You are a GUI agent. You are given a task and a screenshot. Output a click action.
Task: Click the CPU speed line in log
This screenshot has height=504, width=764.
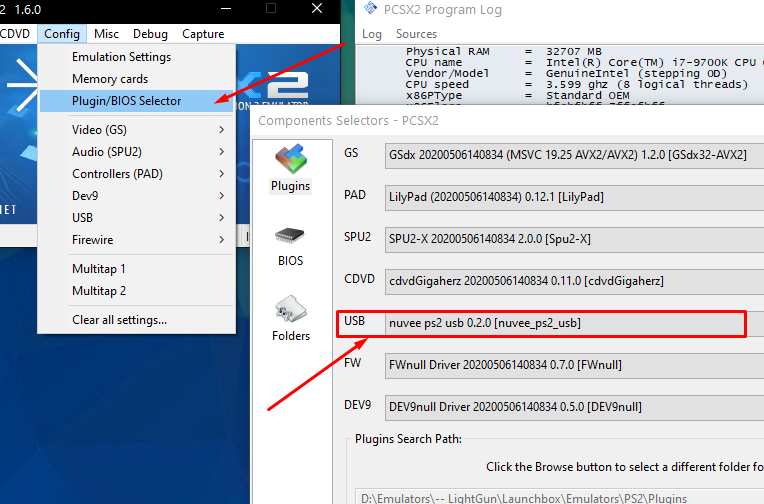576,84
